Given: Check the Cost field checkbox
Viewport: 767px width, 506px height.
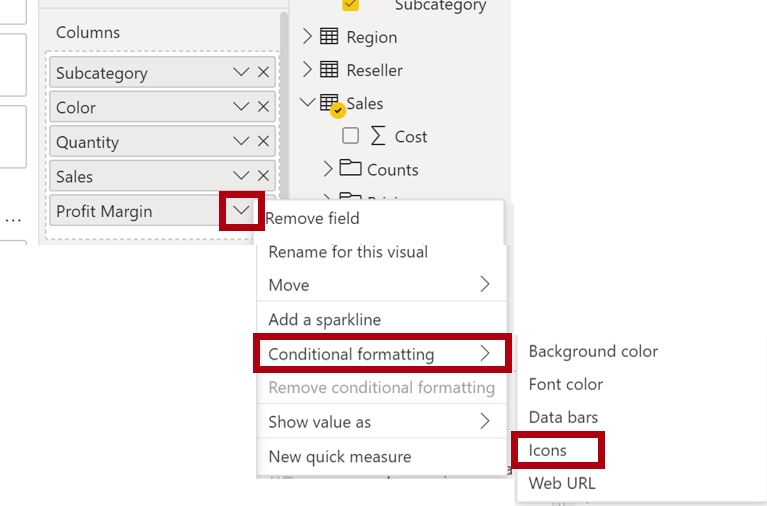Looking at the screenshot, I should [x=350, y=136].
